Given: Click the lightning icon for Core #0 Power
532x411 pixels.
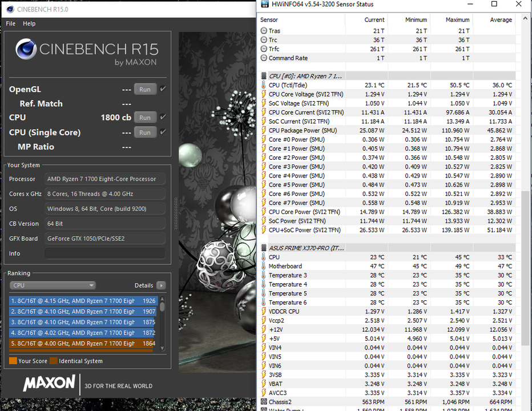Looking at the screenshot, I should [x=264, y=139].
